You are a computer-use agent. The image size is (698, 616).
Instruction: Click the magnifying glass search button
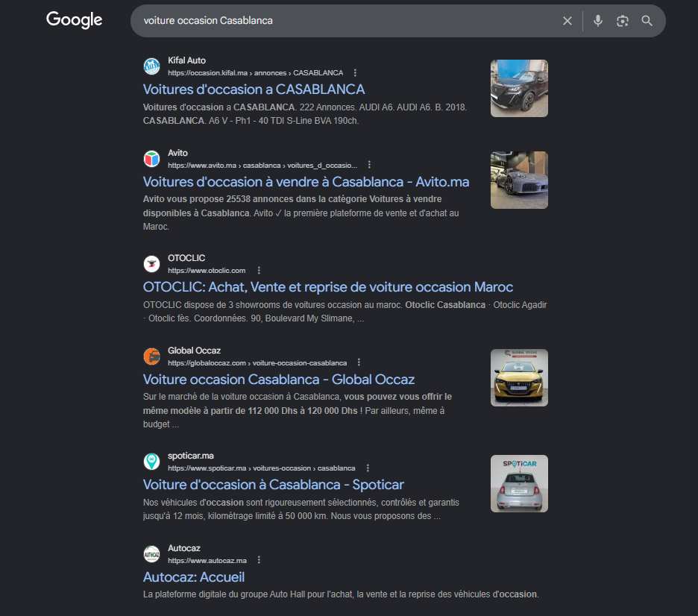coord(647,21)
